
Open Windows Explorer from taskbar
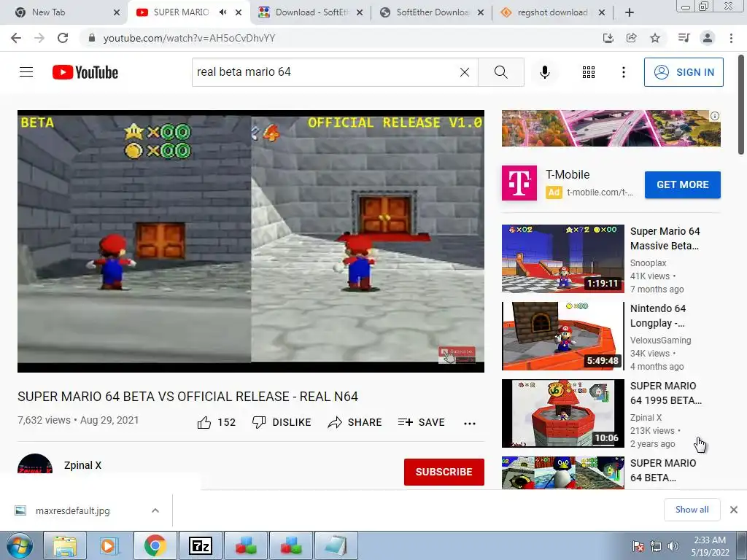coord(65,545)
